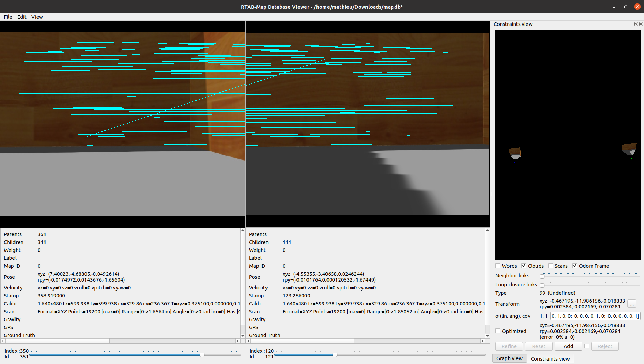Click the Transform edit ellipsis button
This screenshot has width=644, height=364.
(x=632, y=304)
